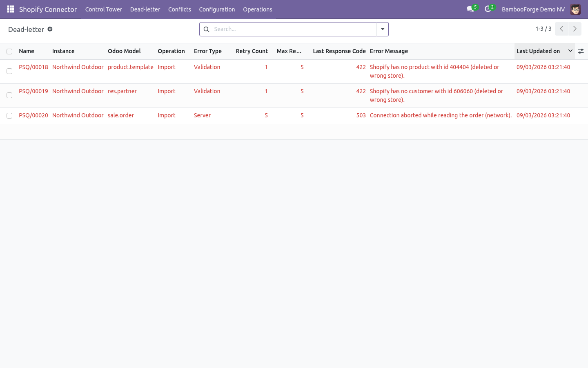
Task: Go to the previous page of records
Action: (561, 29)
